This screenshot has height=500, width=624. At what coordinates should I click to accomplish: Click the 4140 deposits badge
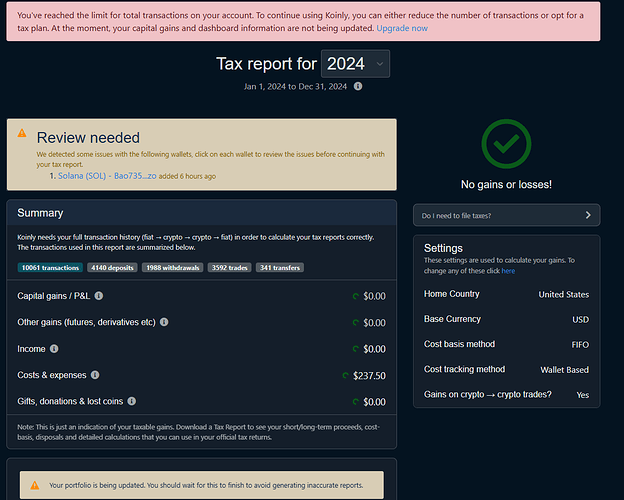coord(112,268)
